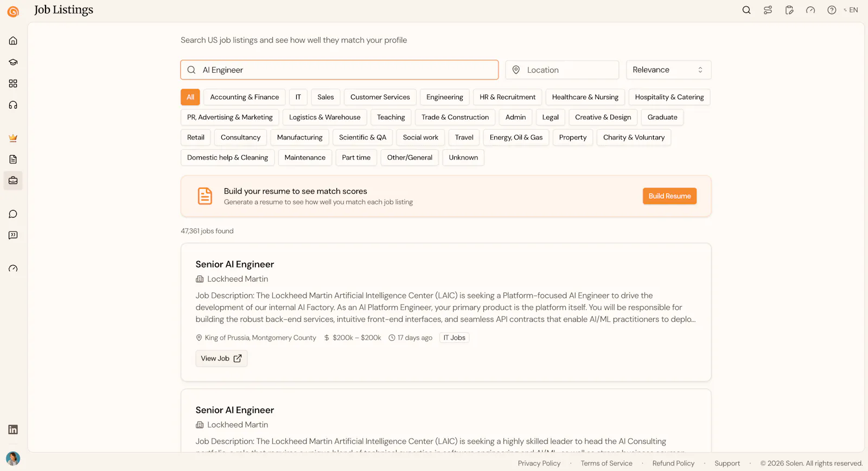Open the grid apps icon in sidebar
Image resolution: width=868 pixels, height=471 pixels.
tap(13, 84)
